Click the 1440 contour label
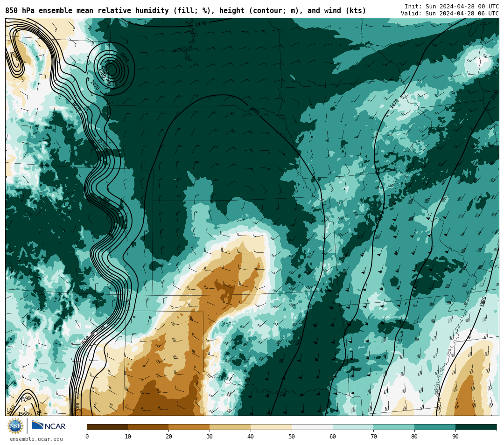The width and height of the screenshot is (504, 445). (255, 110)
